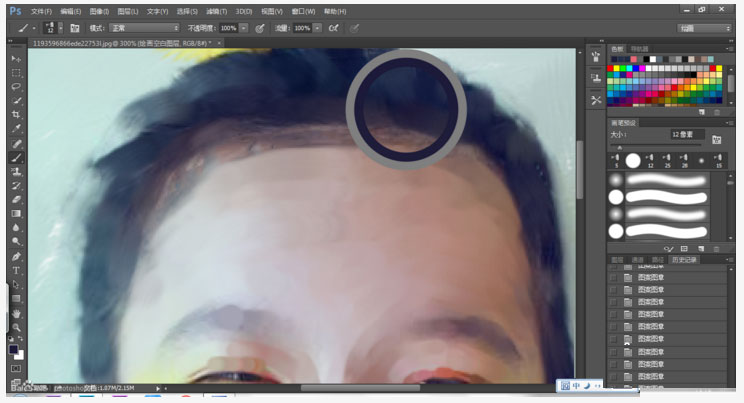Select the Rectangular Marquee tool

point(16,73)
